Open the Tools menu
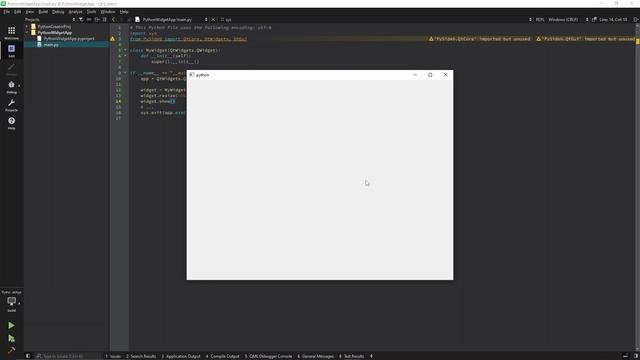This screenshot has width=640, height=360. click(91, 12)
